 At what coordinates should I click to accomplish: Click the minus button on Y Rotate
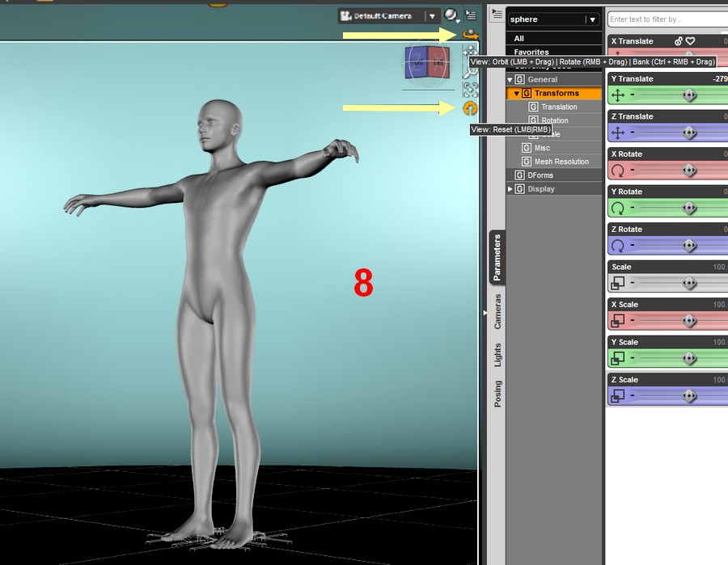[x=633, y=209]
